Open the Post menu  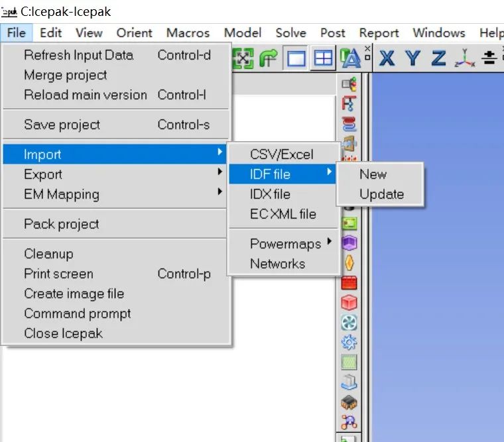click(x=333, y=32)
